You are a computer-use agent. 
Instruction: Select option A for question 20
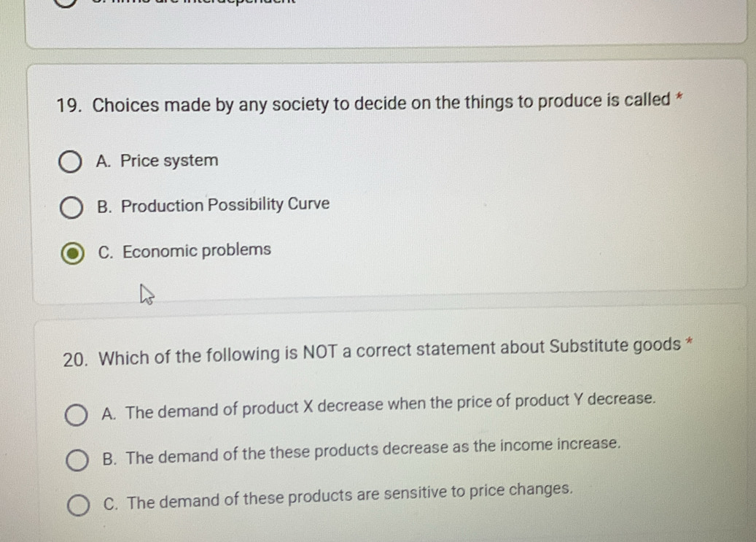[x=76, y=414]
